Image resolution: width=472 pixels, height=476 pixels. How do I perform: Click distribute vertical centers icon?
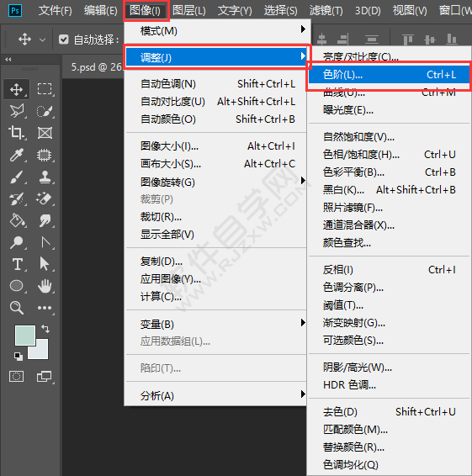371,40
